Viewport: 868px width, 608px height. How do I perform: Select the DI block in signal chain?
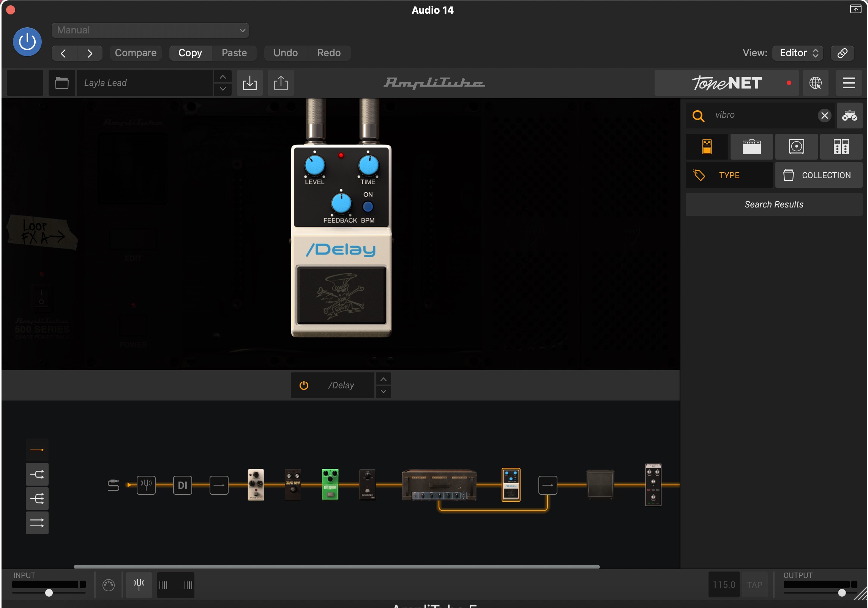(183, 485)
